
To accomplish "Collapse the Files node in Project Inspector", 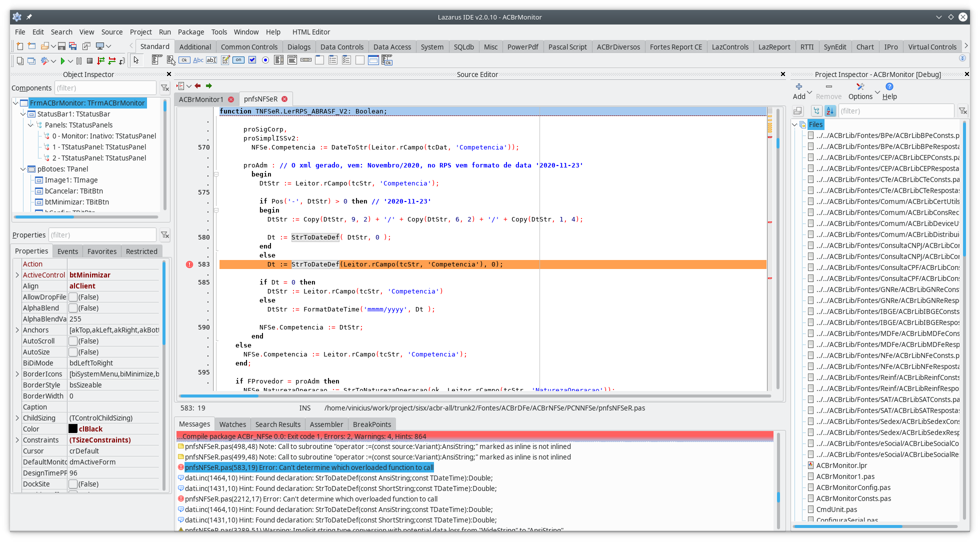I will (795, 124).
